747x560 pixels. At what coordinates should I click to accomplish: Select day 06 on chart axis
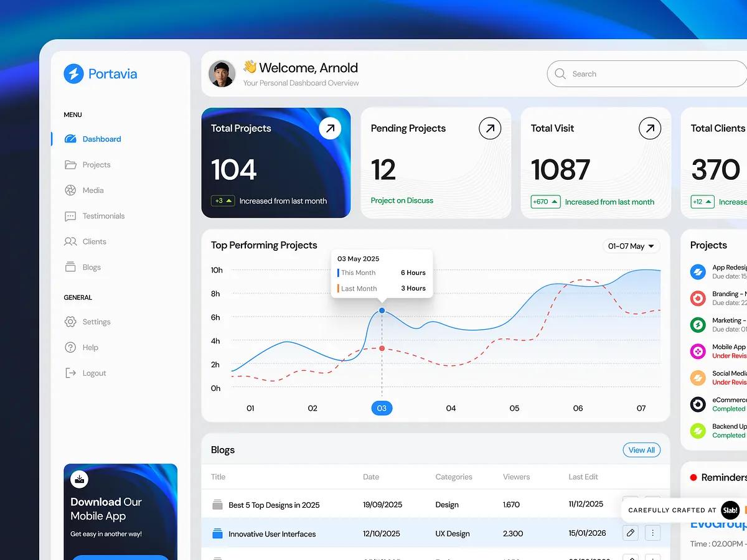pyautogui.click(x=578, y=408)
